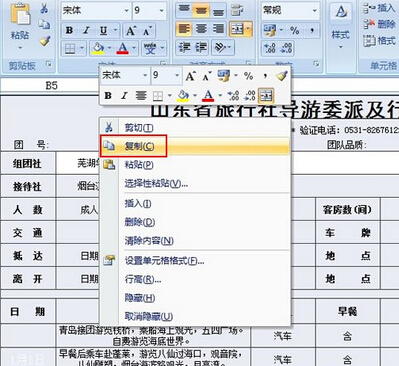Click ribbon decrease indent icon
The image size is (399, 366).
click(184, 47)
